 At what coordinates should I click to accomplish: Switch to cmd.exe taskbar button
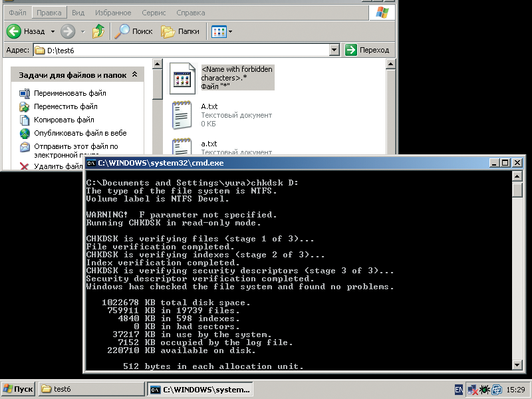(x=200, y=390)
